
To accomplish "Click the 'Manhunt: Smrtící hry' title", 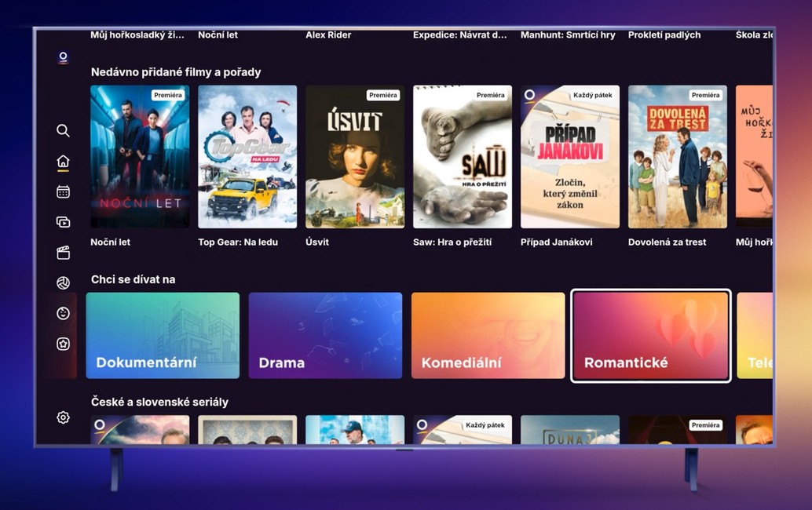I will (x=568, y=35).
